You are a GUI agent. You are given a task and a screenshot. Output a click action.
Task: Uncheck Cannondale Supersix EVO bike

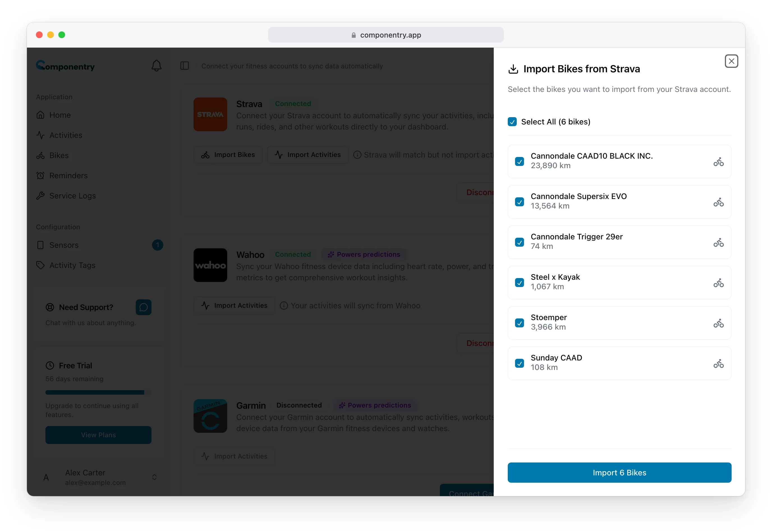point(520,202)
